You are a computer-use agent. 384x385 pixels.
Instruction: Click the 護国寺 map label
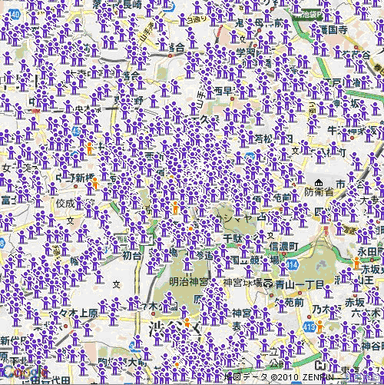333,30
